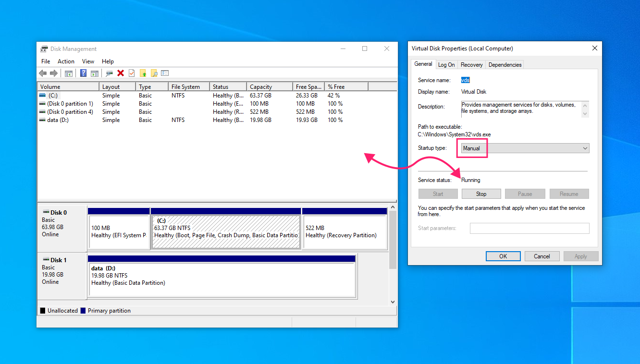Click the Service name field showing vds
Screen dimensions: 640x364
tap(465, 80)
